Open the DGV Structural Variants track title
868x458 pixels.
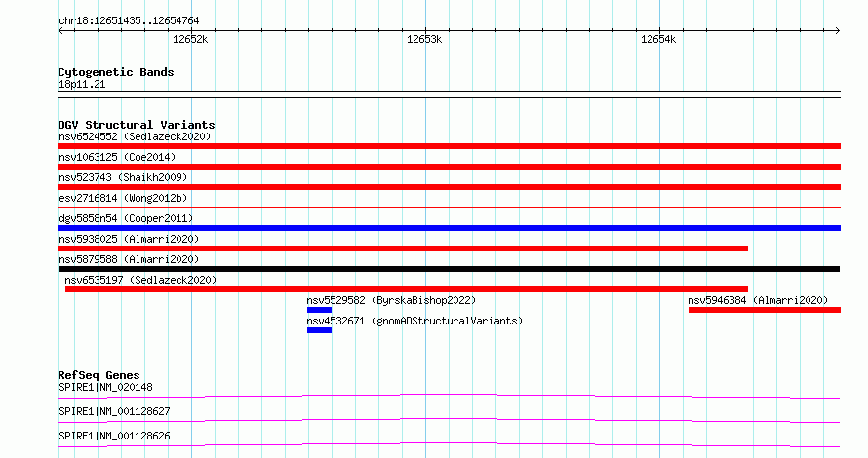point(137,125)
